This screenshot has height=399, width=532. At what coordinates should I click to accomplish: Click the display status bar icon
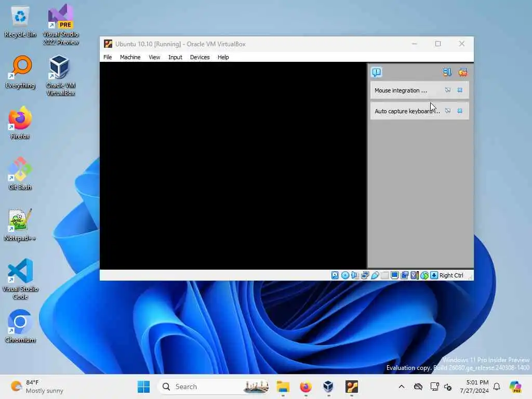tap(395, 275)
